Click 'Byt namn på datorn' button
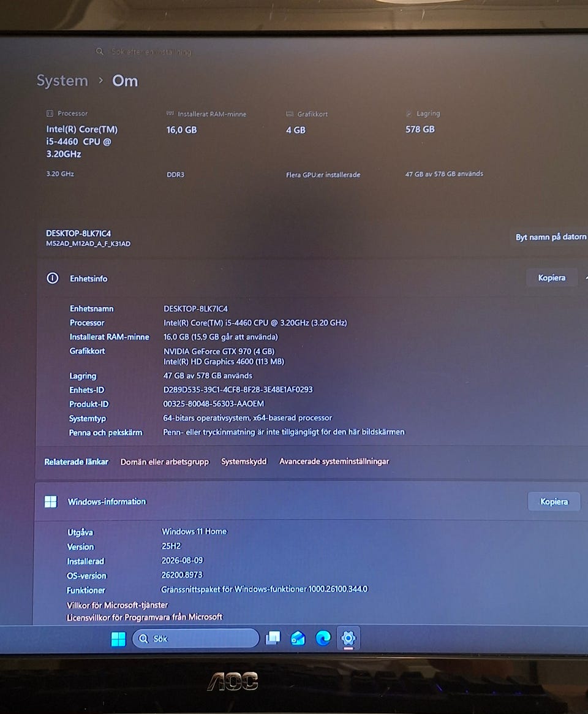 (x=551, y=237)
